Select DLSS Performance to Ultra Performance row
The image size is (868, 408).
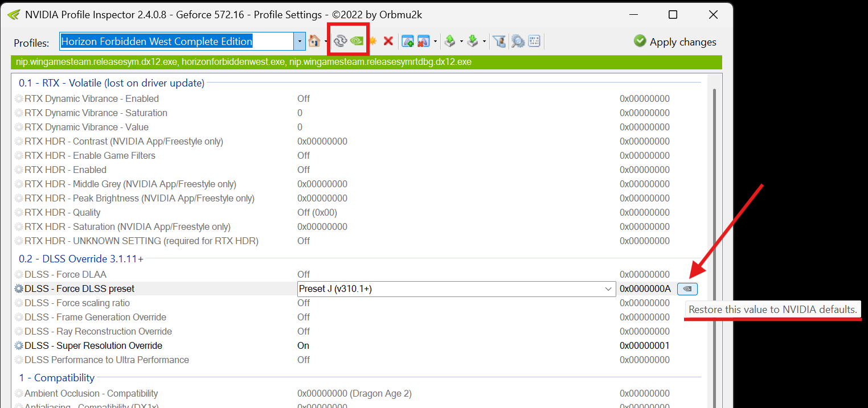point(358,360)
